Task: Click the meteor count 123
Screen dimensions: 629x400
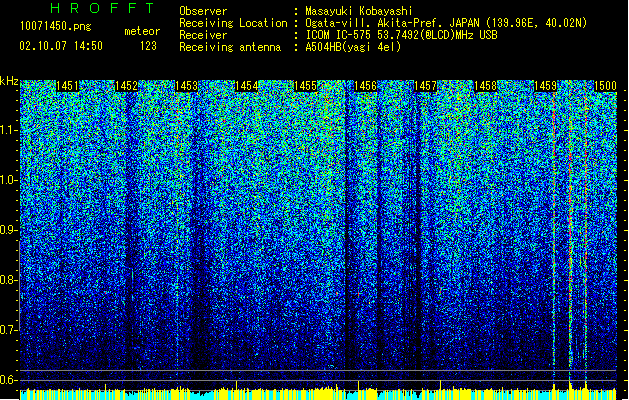Action: coord(148,46)
